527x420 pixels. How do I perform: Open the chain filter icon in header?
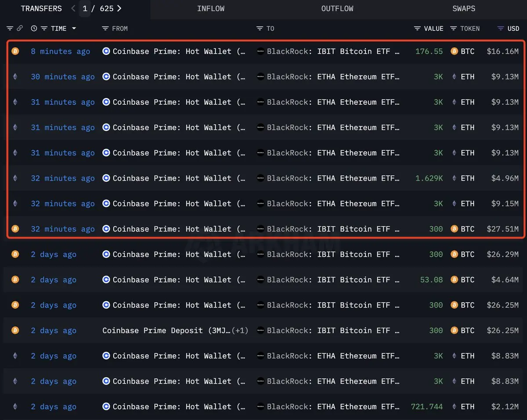tap(10, 29)
